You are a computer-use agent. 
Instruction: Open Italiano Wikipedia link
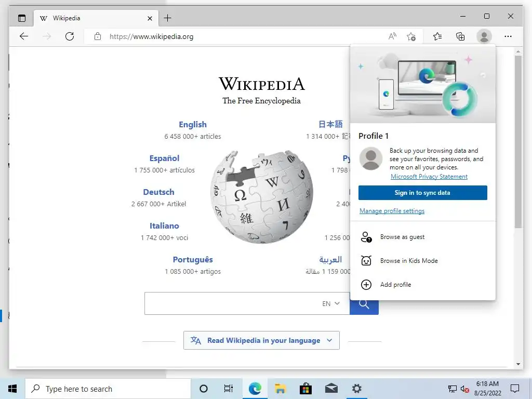pyautogui.click(x=164, y=225)
